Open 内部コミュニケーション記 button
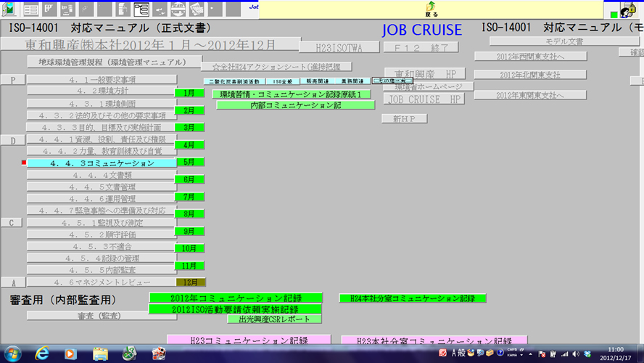 pos(287,105)
